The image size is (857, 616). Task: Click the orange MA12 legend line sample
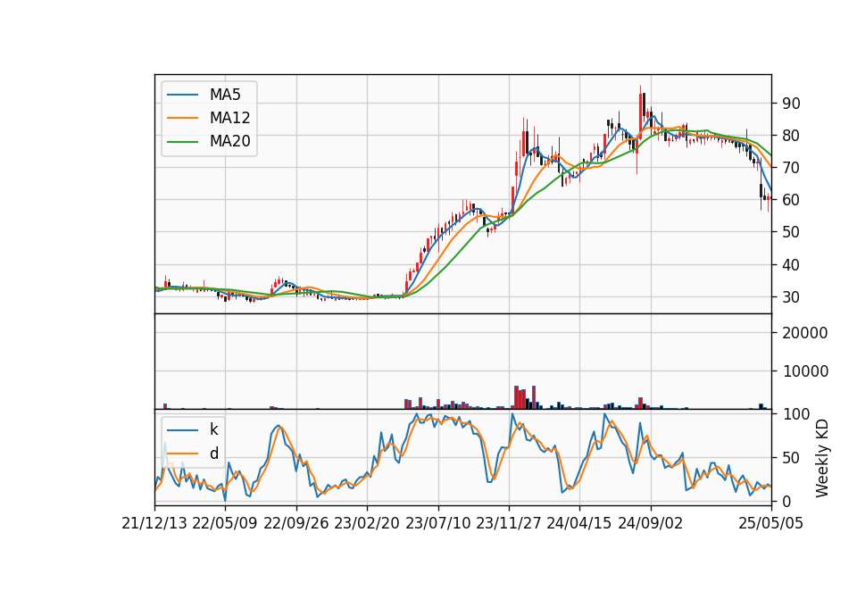[x=182, y=118]
